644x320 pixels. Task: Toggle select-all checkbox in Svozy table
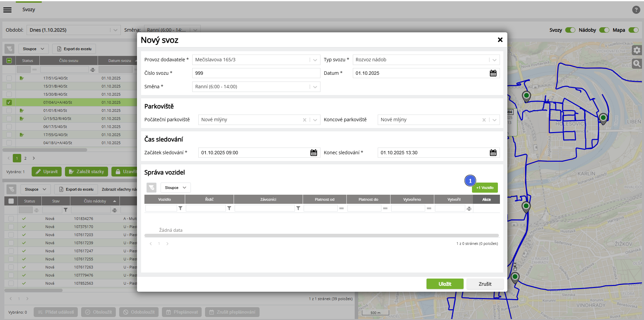click(9, 61)
